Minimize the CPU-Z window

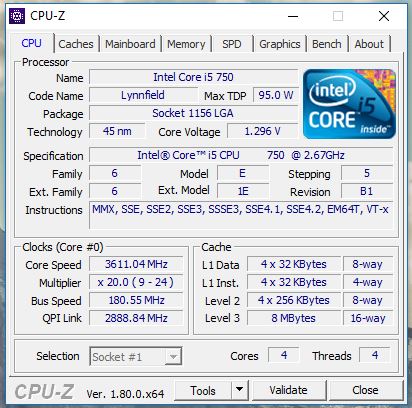pos(293,16)
